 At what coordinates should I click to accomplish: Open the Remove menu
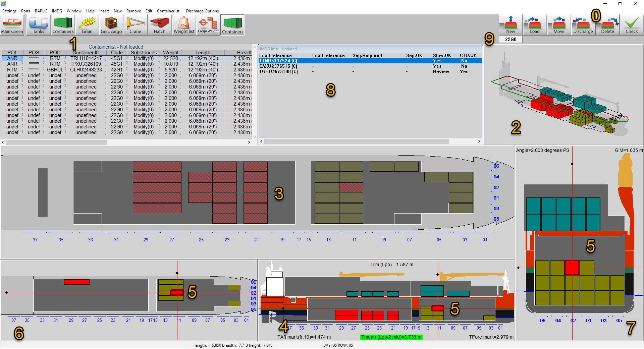pos(133,11)
